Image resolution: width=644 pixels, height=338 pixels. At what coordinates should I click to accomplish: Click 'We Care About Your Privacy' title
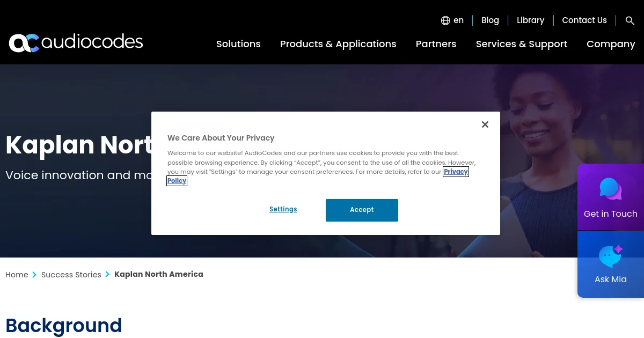tap(221, 138)
